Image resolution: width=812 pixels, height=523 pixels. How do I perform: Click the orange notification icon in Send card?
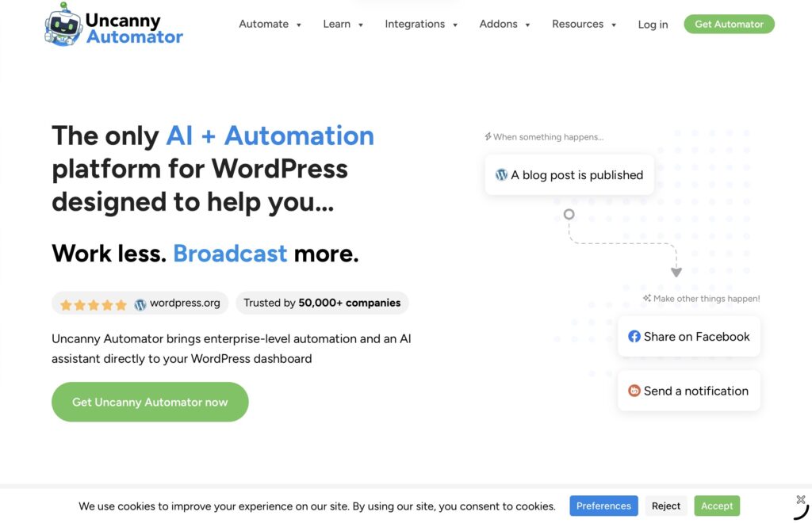(634, 391)
